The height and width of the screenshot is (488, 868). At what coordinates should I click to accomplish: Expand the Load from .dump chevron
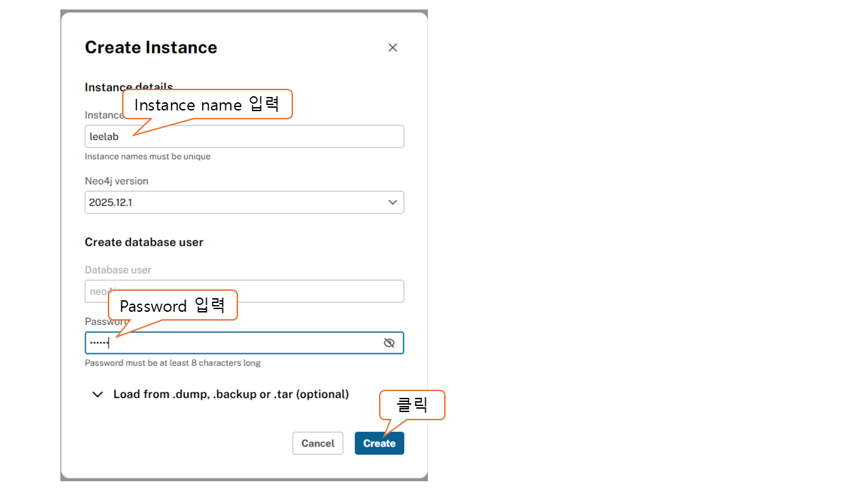pos(98,394)
